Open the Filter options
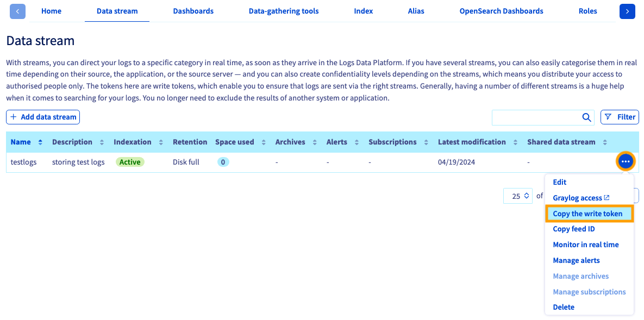Viewport: 644px width, 320px height. 620,117
